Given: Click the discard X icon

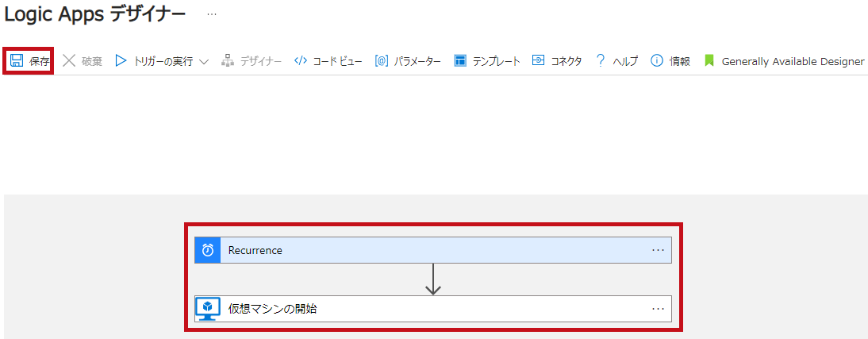Looking at the screenshot, I should pyautogui.click(x=69, y=61).
